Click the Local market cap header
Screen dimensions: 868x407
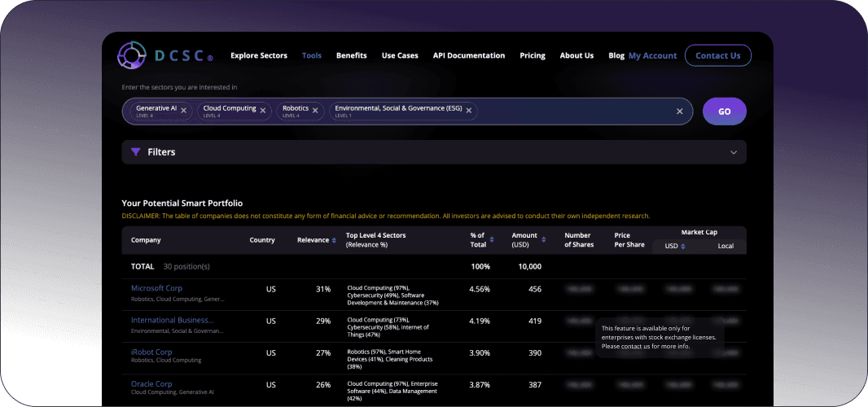[x=726, y=247]
